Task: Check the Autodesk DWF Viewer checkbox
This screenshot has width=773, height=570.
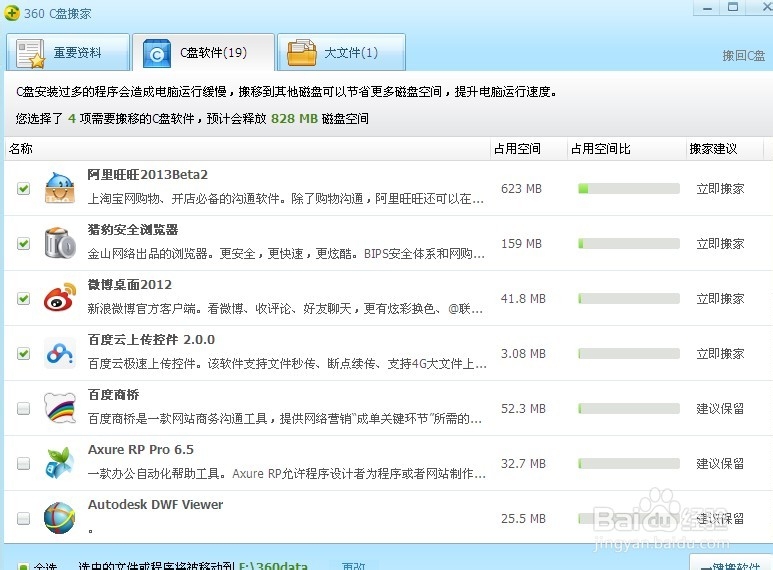Action: tap(23, 518)
